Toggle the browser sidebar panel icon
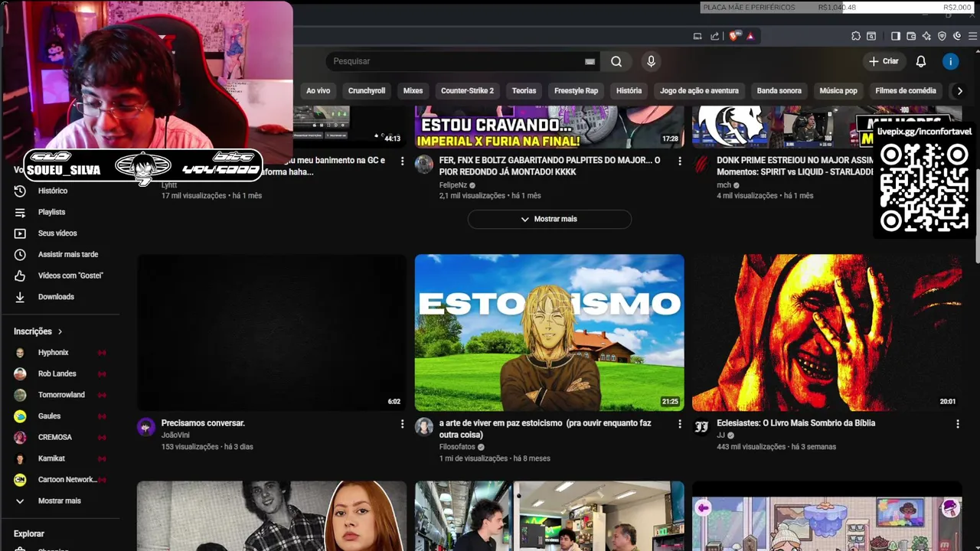Viewport: 980px width, 551px height. (896, 36)
